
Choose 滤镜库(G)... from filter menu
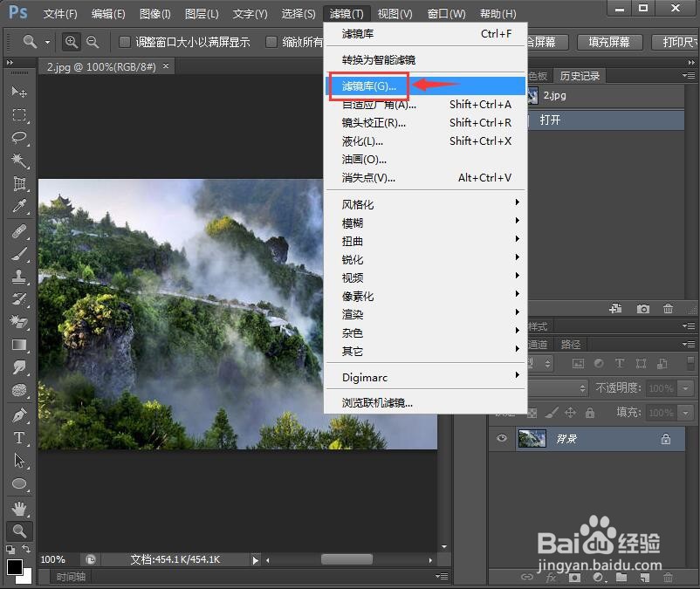[425, 86]
